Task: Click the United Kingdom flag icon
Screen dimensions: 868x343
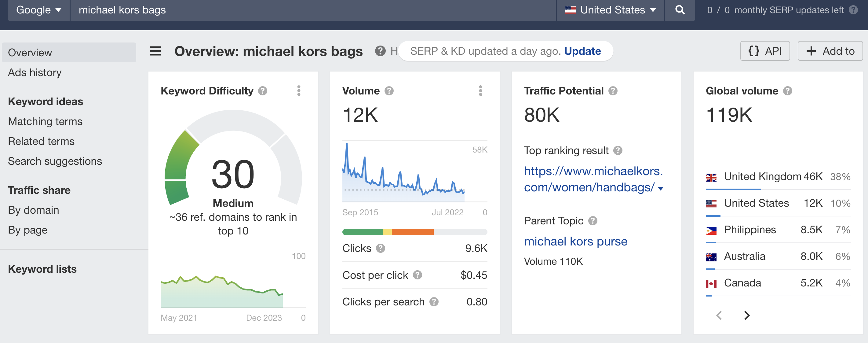Action: pos(711,177)
